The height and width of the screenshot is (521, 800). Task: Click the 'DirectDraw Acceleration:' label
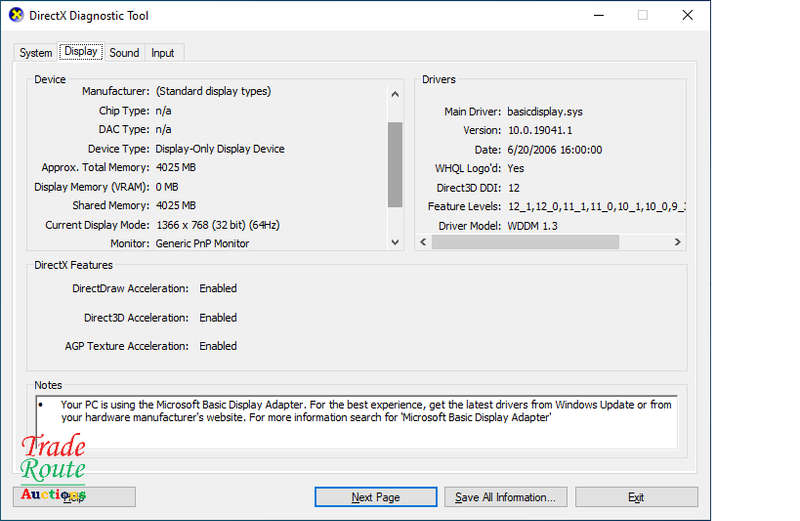tap(130, 288)
